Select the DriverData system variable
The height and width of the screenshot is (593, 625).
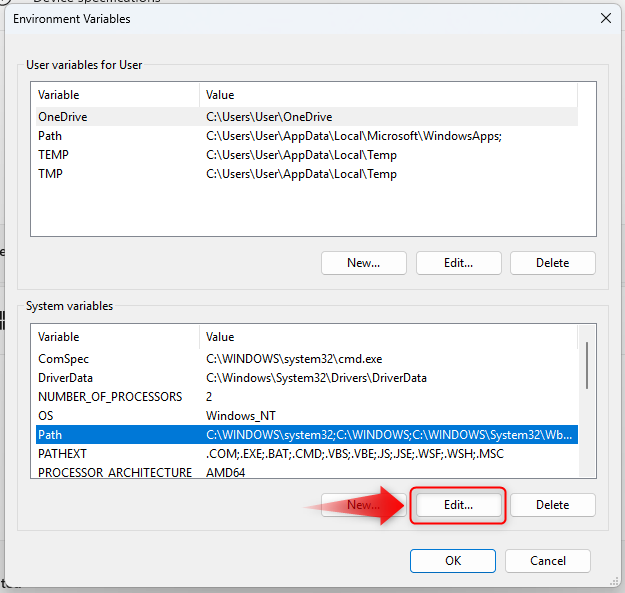click(x=66, y=378)
